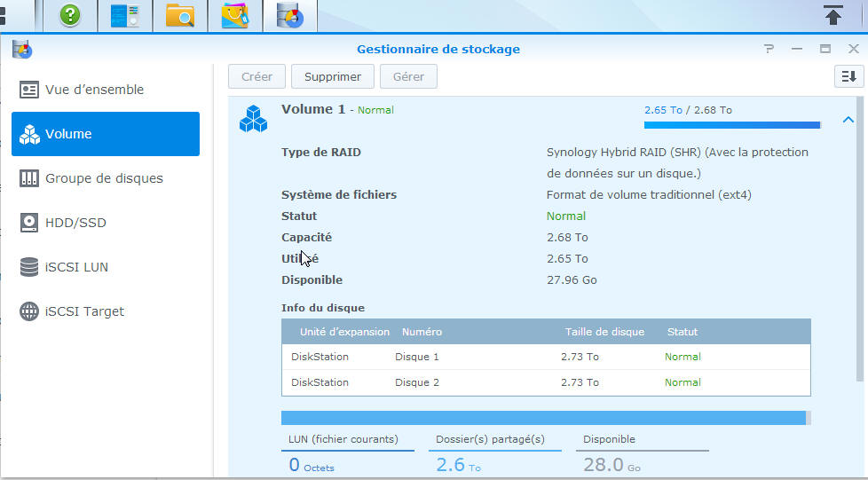Viewport: 868px width, 480px height.
Task: Open Groupe de disques section
Action: pyautogui.click(x=106, y=178)
